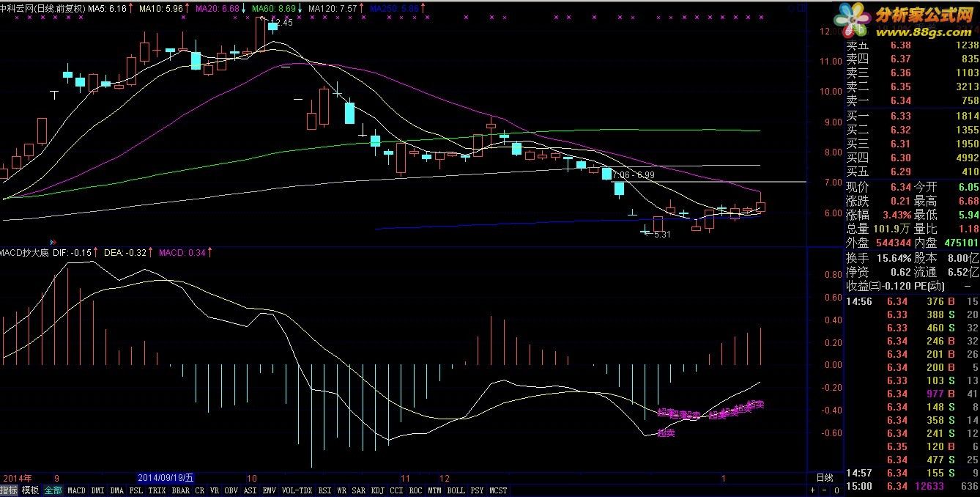Image resolution: width=980 pixels, height=497 pixels.
Task: Select the BOLL indicator
Action: click(456, 490)
